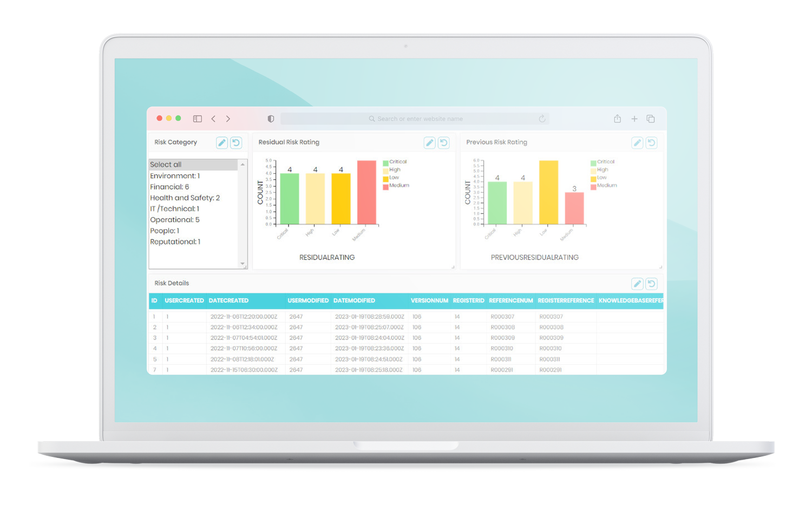
Task: Edit the Risk Details table panel
Action: coord(637,284)
